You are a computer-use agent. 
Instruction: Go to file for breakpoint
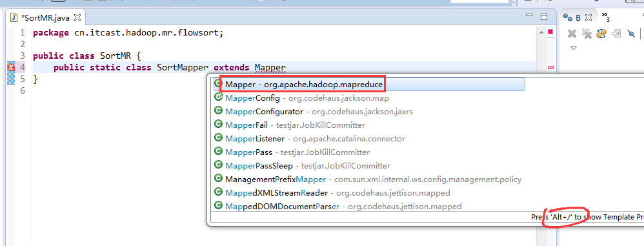pyautogui.click(x=616, y=34)
